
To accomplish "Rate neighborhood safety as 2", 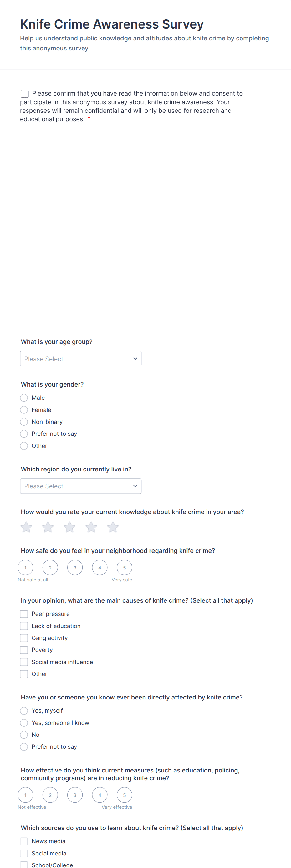I will [x=50, y=567].
